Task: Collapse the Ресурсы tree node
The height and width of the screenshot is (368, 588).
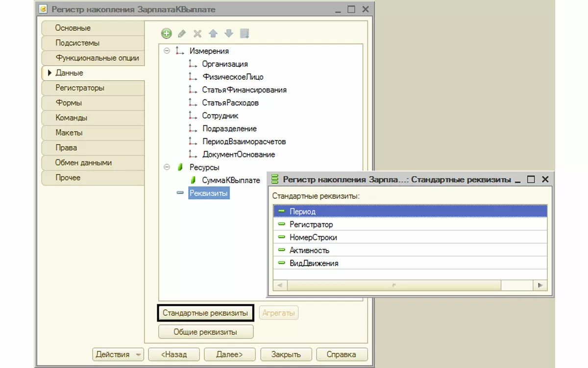Action: point(167,167)
